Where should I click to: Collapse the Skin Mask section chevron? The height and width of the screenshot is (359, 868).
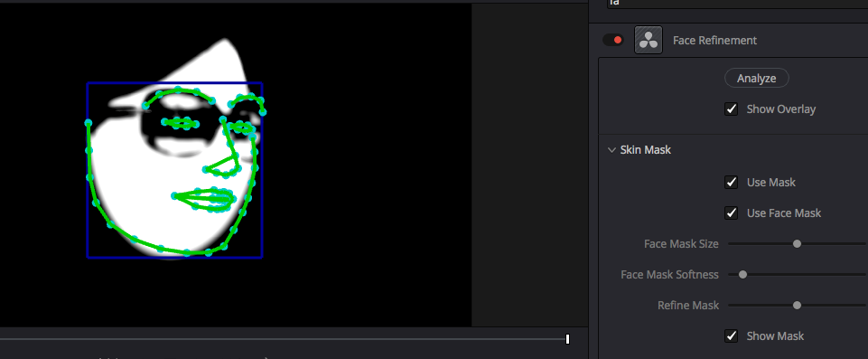(x=611, y=149)
